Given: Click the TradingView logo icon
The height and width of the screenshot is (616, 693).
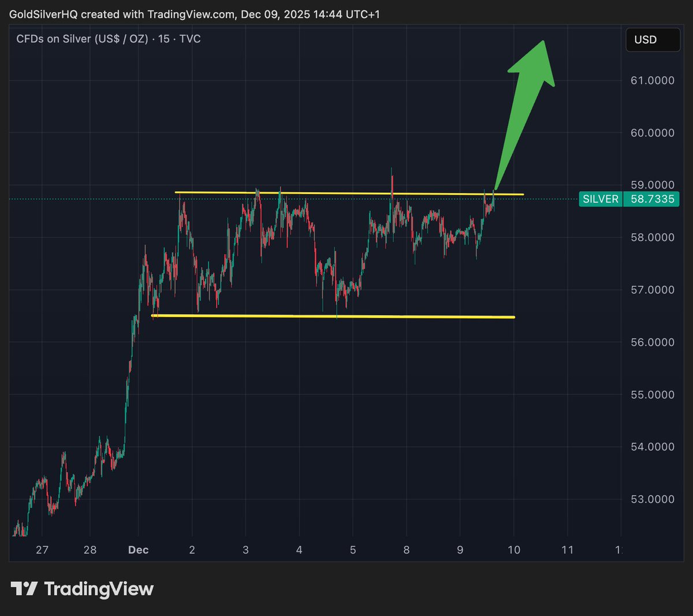Looking at the screenshot, I should [25, 589].
